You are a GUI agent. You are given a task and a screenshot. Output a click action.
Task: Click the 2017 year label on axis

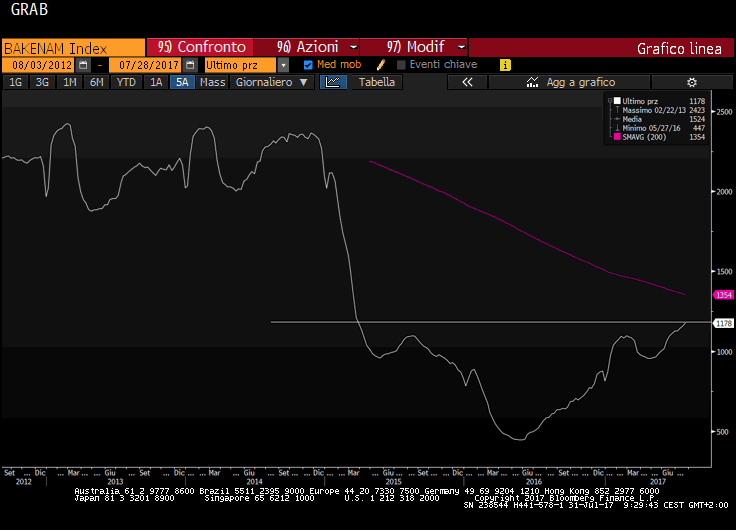pyautogui.click(x=658, y=481)
